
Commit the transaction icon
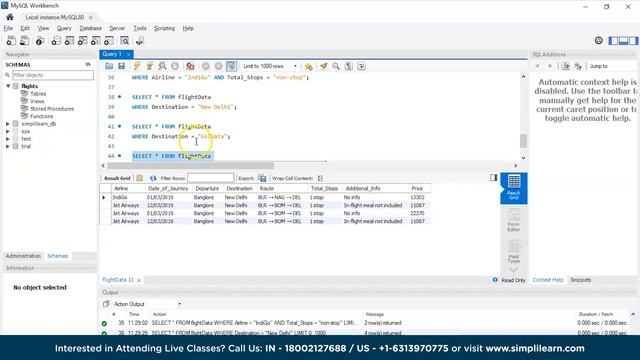tap(206, 66)
